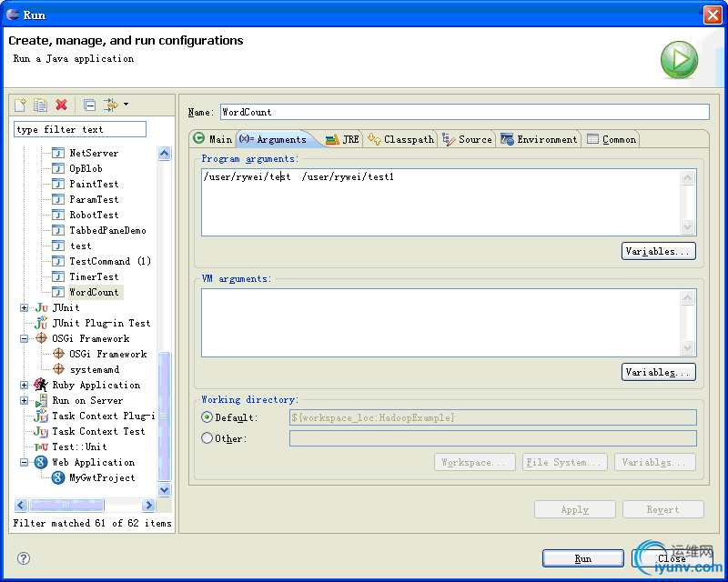Click the filter launch configurations icon

(110, 105)
